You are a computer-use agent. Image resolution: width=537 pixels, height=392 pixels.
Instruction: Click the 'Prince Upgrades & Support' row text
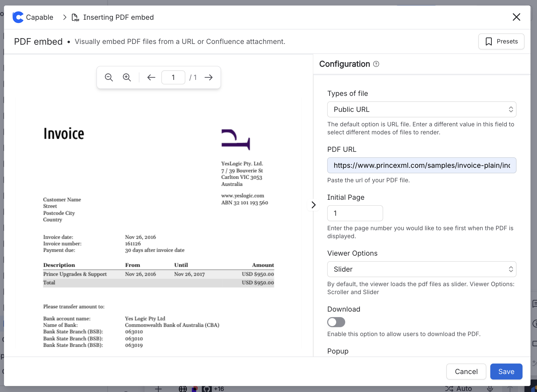75,274
